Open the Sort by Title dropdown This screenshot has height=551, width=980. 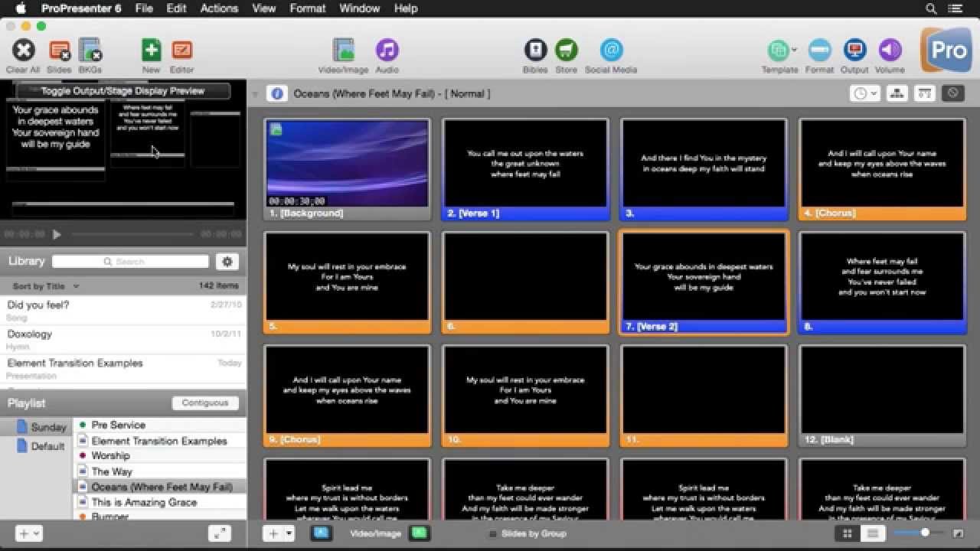point(46,286)
